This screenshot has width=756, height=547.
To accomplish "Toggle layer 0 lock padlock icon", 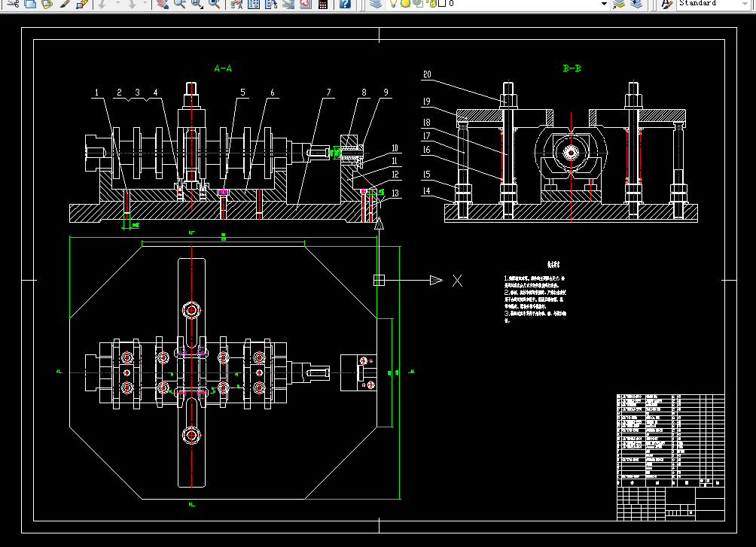I will point(431,4).
